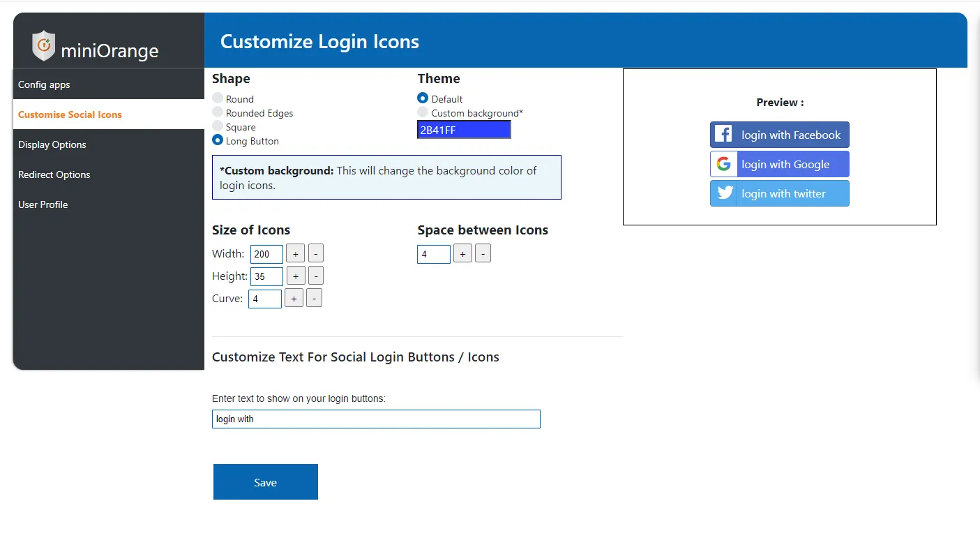Click the Save button

[266, 482]
